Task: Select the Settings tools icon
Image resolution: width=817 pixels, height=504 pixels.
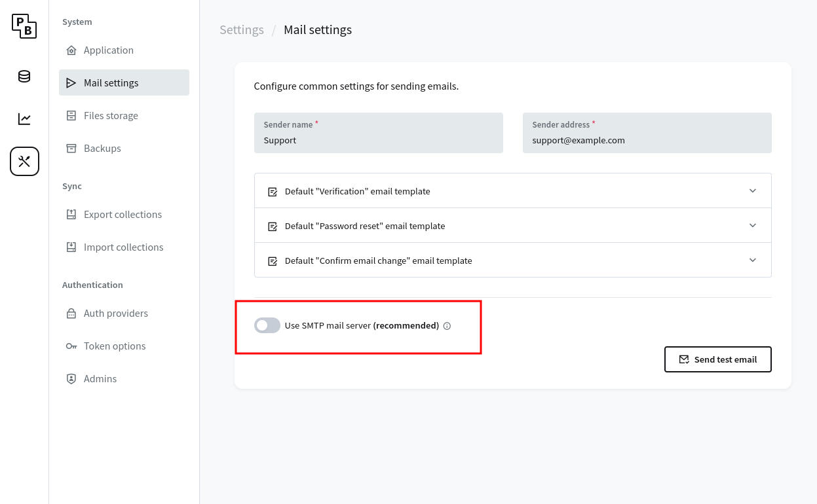Action: (24, 162)
